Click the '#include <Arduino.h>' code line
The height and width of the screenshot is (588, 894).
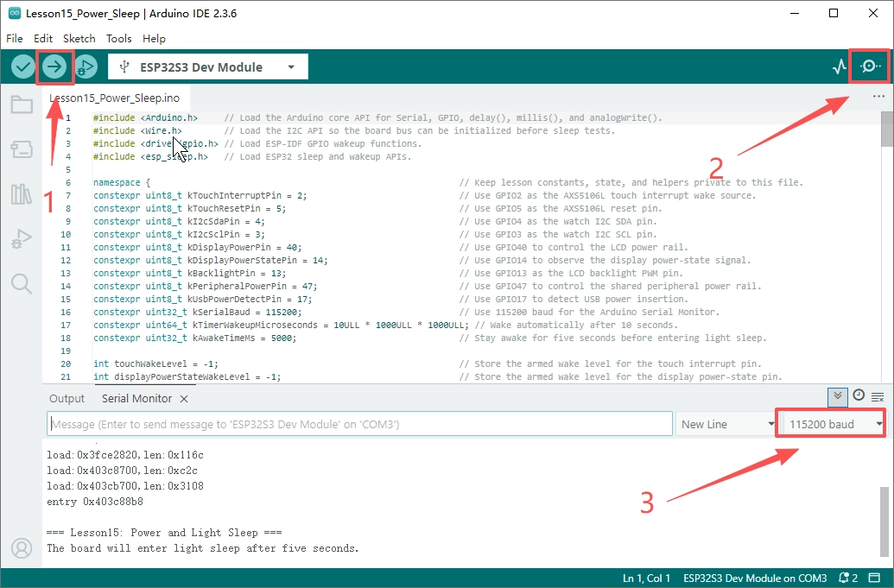click(145, 117)
